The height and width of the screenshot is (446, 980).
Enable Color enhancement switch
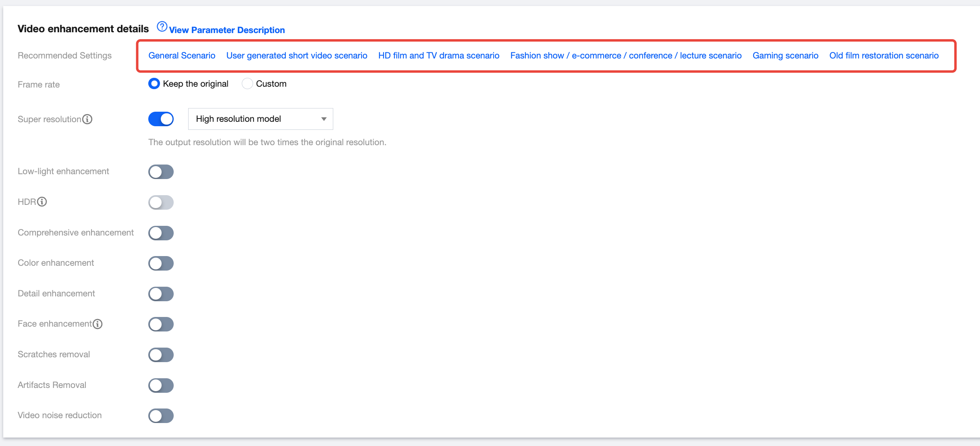tap(161, 263)
